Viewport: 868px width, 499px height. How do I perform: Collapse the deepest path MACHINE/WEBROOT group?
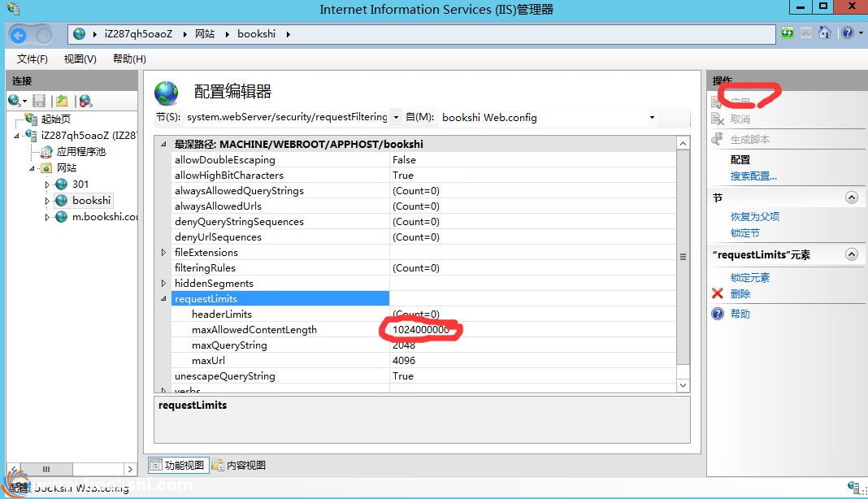(x=163, y=144)
